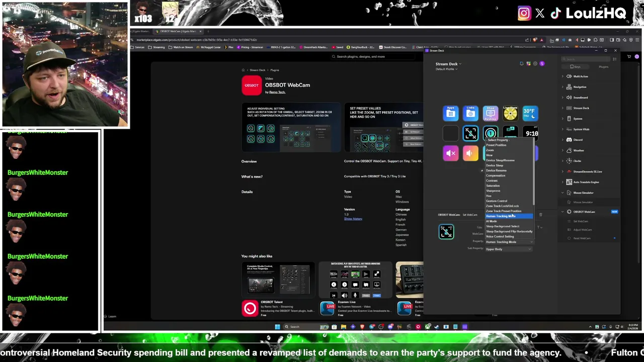Screen dimensions: 644x362
Task: Choose Compensation from property list
Action: click(x=509, y=175)
